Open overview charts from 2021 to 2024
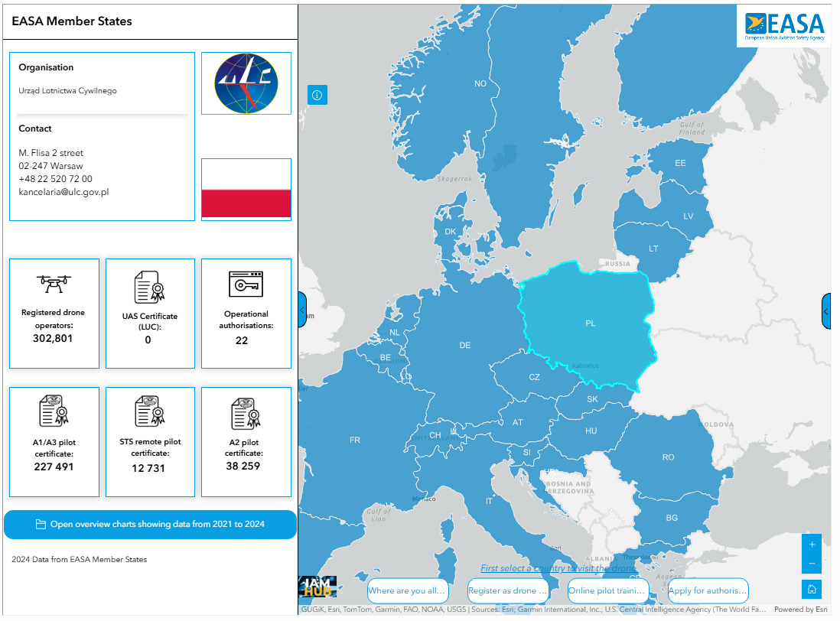This screenshot has width=840, height=621. pyautogui.click(x=150, y=525)
